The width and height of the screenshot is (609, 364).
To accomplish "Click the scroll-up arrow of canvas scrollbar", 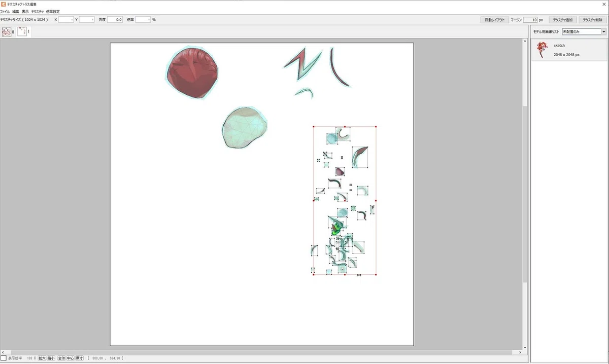I will (525, 42).
